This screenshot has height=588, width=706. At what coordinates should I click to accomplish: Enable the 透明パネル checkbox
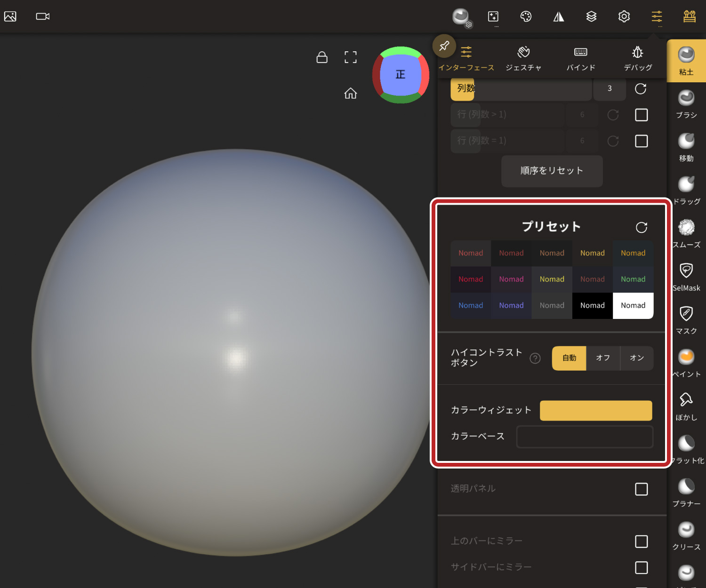click(641, 489)
